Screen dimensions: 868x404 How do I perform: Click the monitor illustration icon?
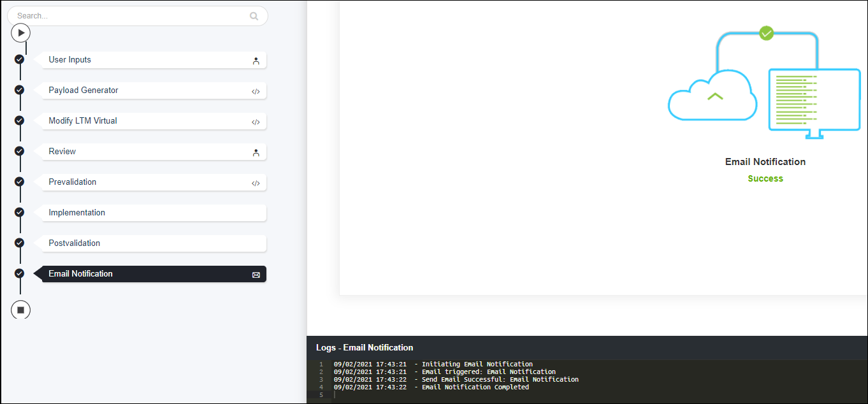[x=815, y=103]
